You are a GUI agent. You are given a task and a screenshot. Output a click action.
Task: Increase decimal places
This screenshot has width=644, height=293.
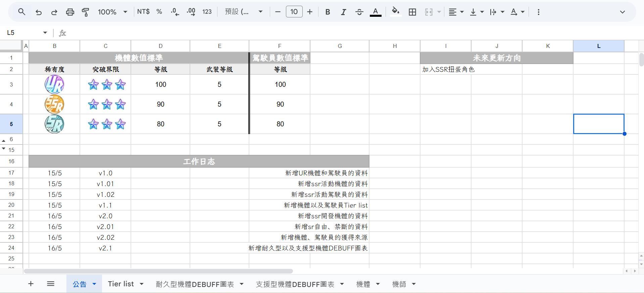(191, 12)
